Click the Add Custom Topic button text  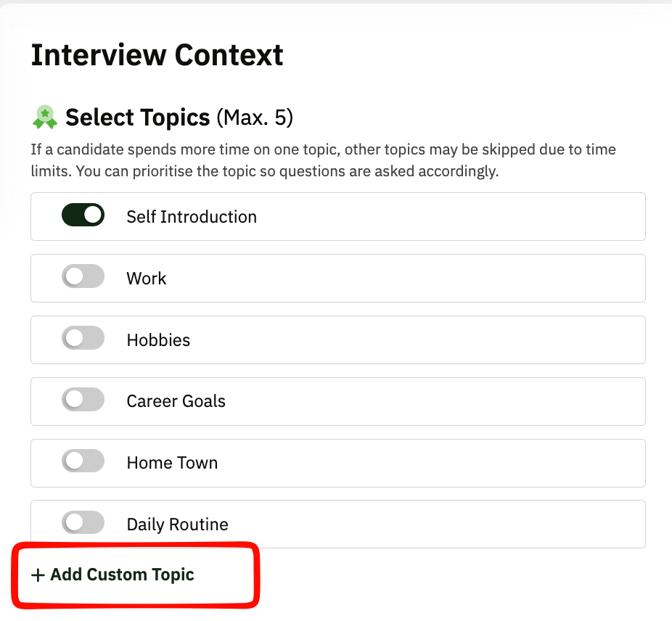click(122, 575)
